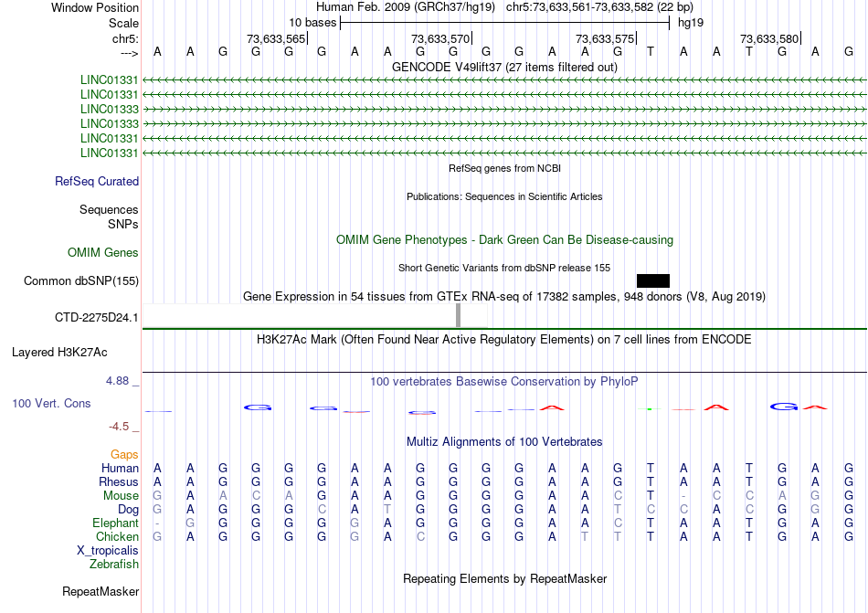The image size is (868, 613).
Task: Open the RefSeq Curated track label
Action: 97,182
